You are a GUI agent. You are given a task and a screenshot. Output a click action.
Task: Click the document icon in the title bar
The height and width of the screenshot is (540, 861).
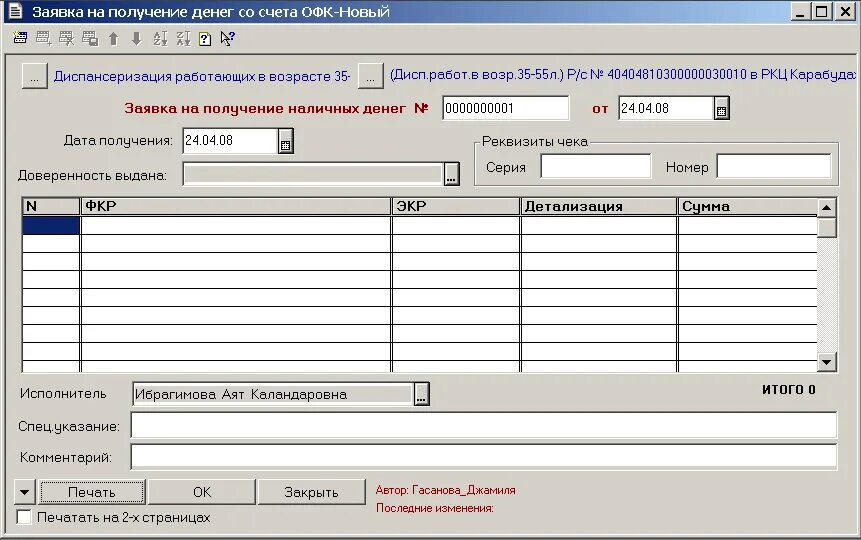(x=15, y=11)
